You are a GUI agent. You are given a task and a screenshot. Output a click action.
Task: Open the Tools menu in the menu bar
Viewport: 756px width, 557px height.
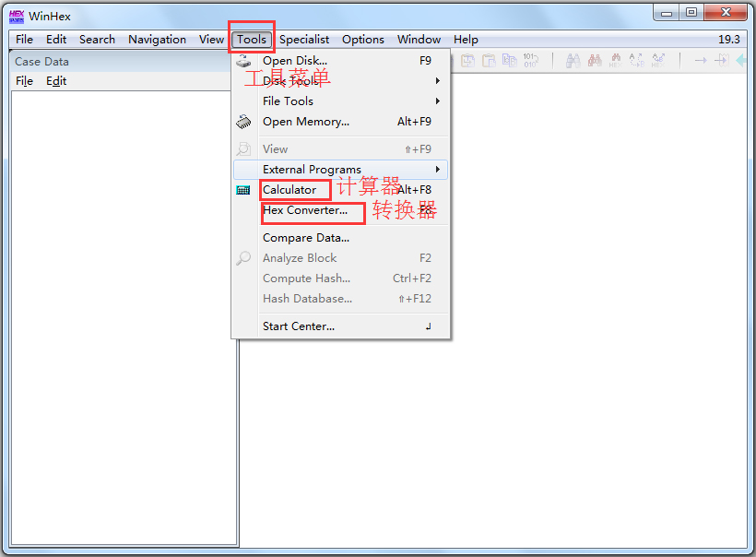tap(252, 39)
